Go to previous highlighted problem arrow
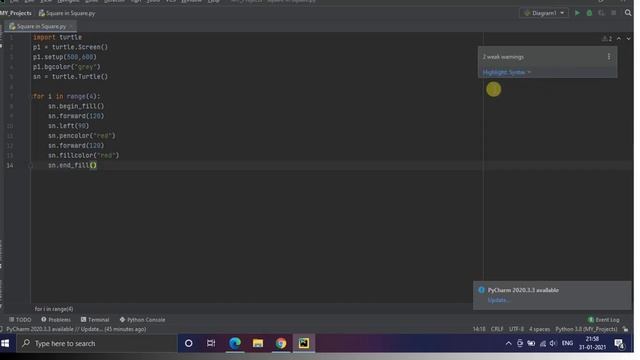The width and height of the screenshot is (640, 360). pos(619,38)
